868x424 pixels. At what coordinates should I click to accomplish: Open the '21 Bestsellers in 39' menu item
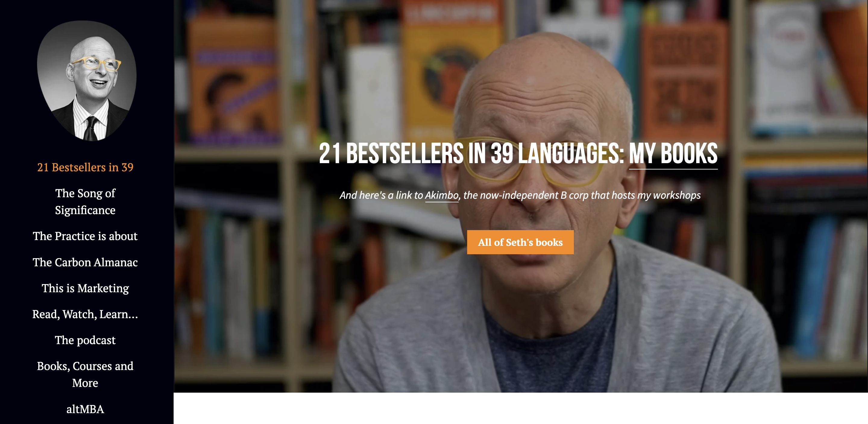tap(85, 167)
